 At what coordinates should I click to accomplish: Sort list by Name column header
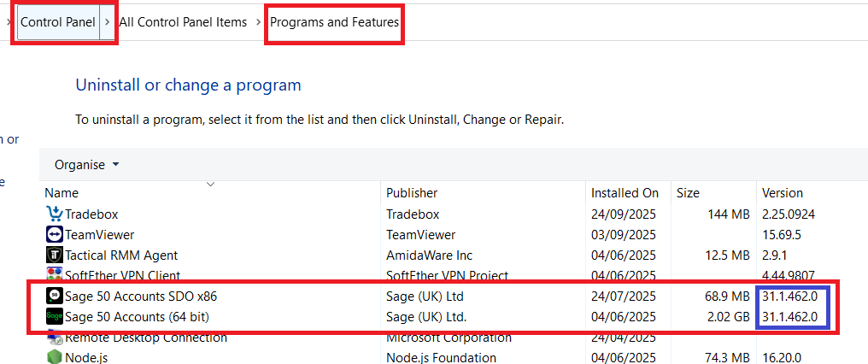[62, 193]
